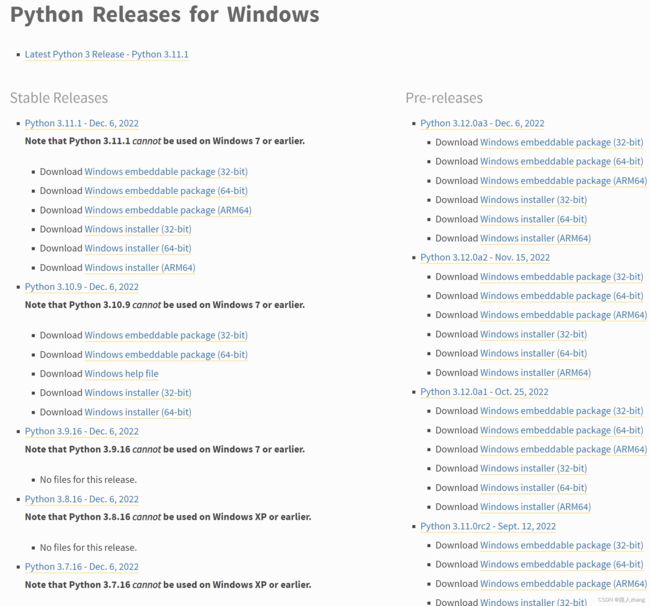Image resolution: width=650 pixels, height=606 pixels.
Task: Download Python 3.11.0rc2 embeddable package (ARM64)
Action: point(563,584)
